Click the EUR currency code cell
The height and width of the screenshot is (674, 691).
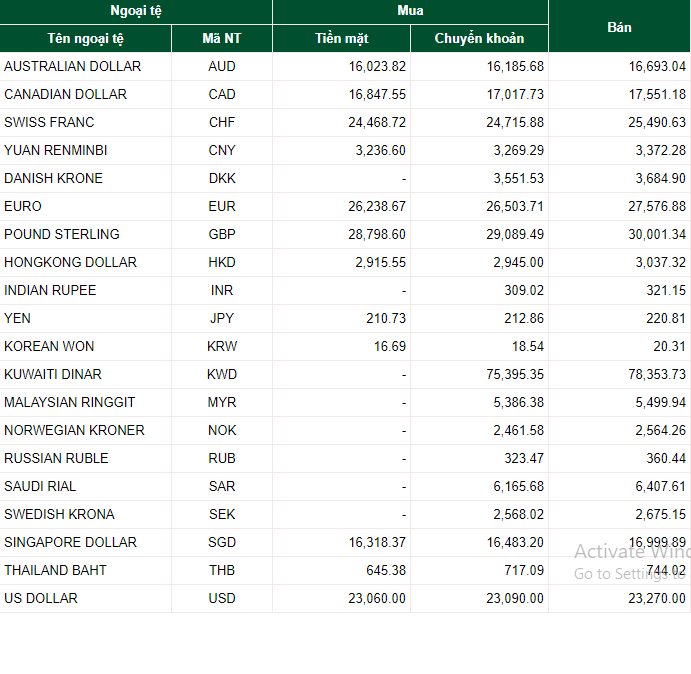pos(222,206)
